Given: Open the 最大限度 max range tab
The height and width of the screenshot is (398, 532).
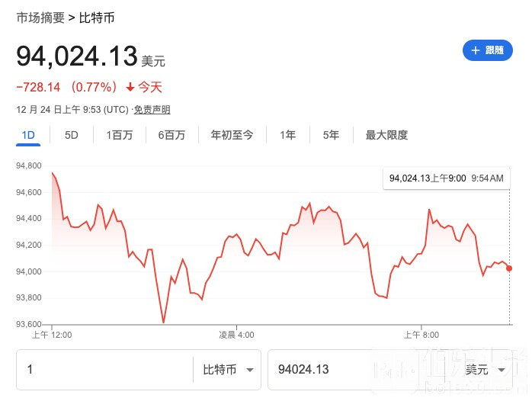Looking at the screenshot, I should 386,135.
